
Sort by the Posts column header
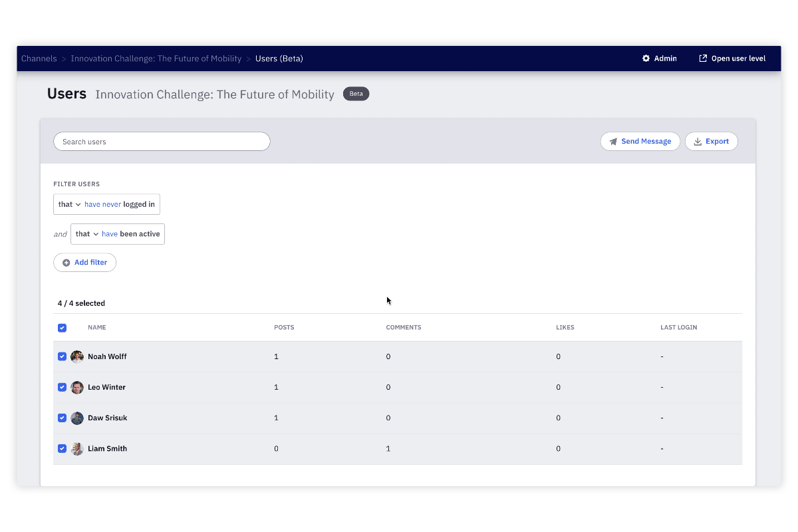284,327
